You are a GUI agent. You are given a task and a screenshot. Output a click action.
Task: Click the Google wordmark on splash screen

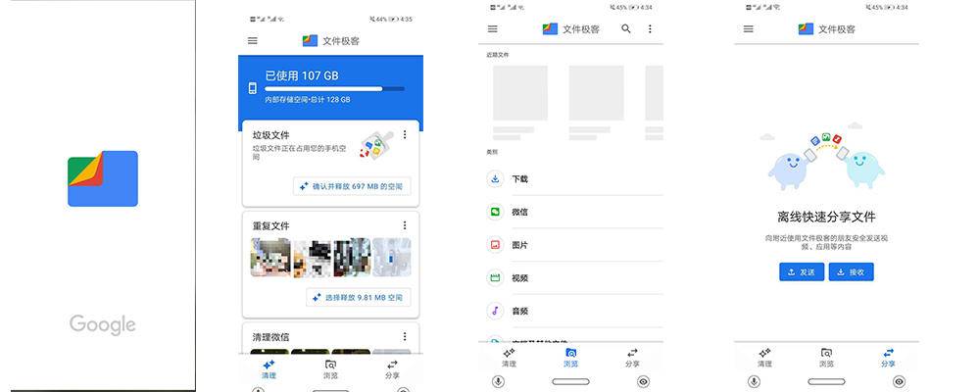click(103, 324)
